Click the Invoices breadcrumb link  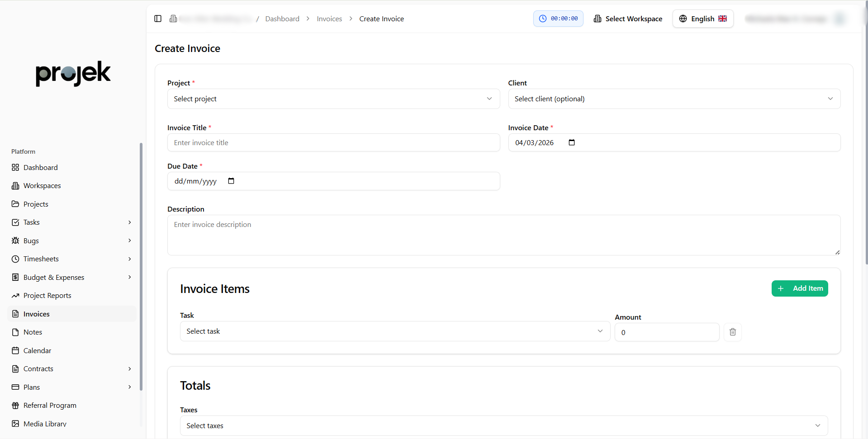click(329, 19)
